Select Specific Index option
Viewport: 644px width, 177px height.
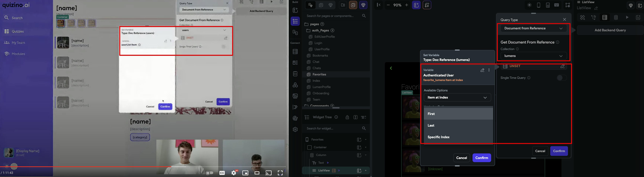pyautogui.click(x=458, y=137)
